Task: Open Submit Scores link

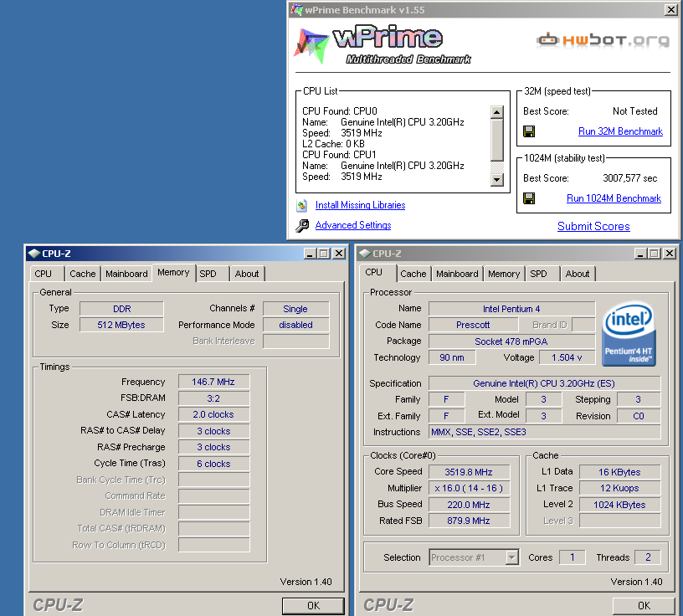Action: pos(593,226)
